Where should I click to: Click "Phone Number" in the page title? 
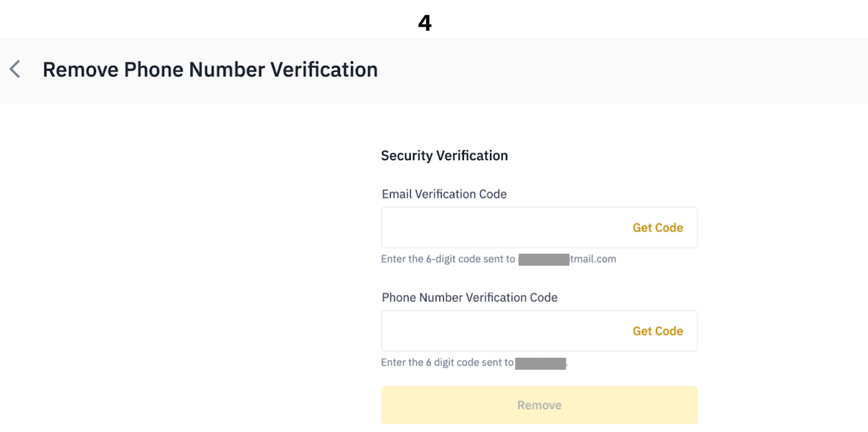[x=194, y=70]
